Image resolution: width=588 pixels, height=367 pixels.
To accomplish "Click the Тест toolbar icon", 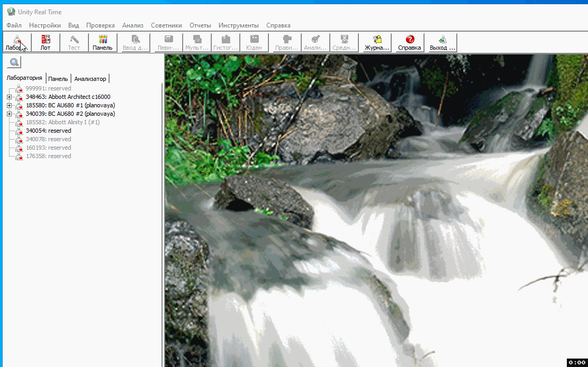I will (x=74, y=42).
